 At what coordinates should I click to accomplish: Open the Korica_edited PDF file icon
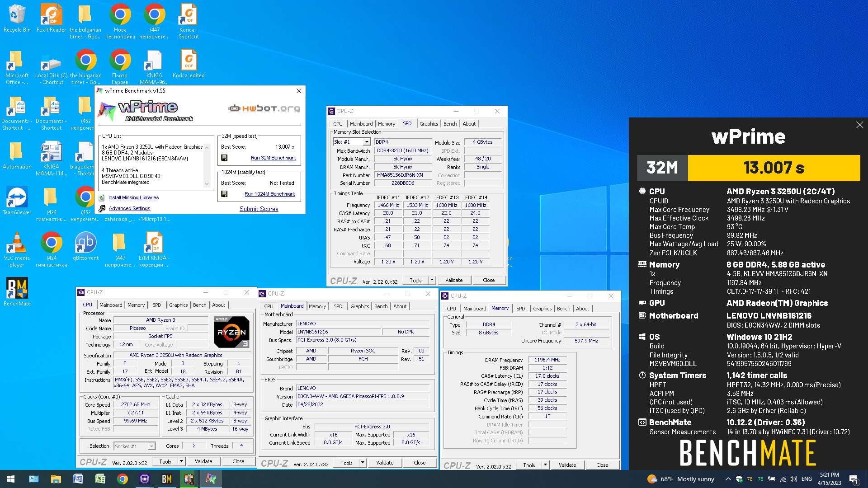pos(189,63)
